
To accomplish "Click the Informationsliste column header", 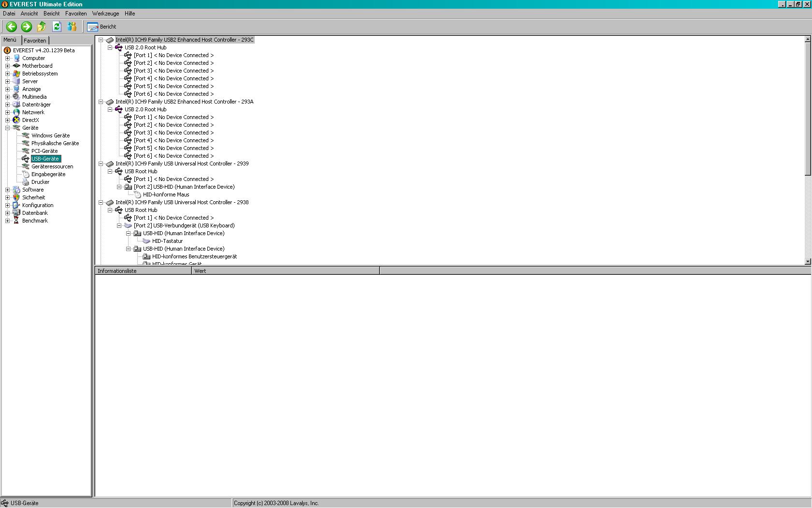I will coord(144,271).
